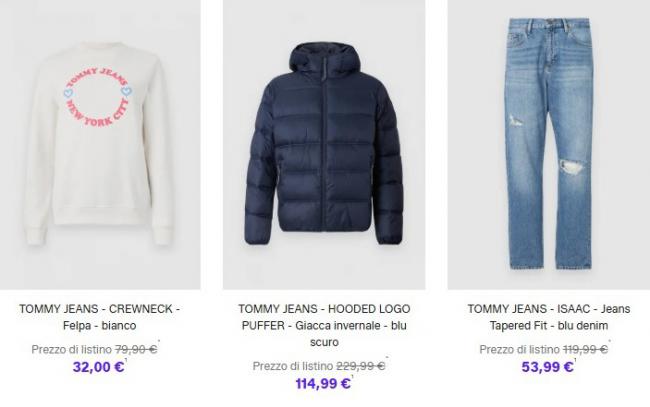Viewport: 650px width, 407px height.
Task: Open the navy hooded puffer jacket image
Action: [324, 144]
